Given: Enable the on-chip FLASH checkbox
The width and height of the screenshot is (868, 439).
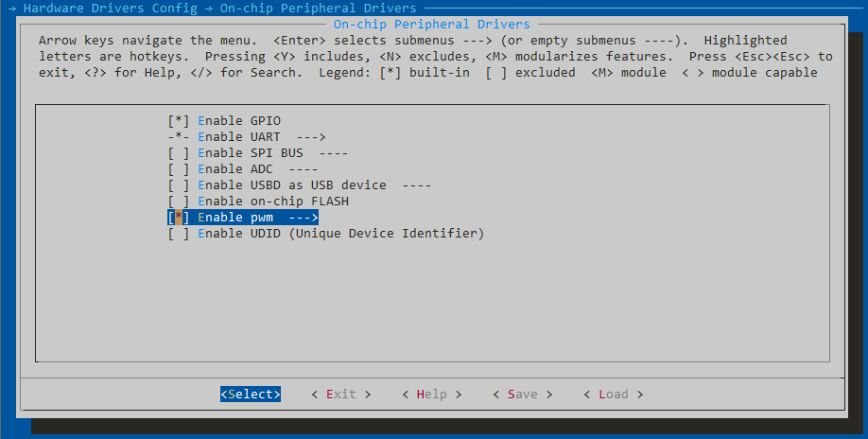Looking at the screenshot, I should (x=179, y=202).
